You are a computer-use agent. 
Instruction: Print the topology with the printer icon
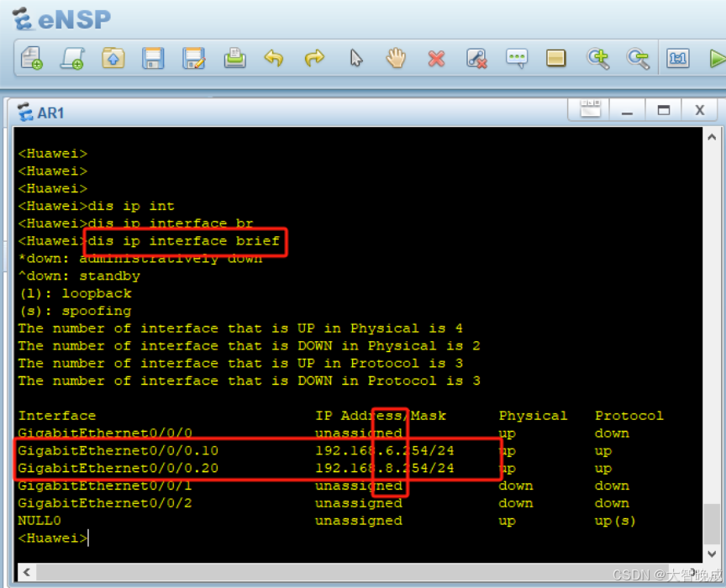tap(234, 58)
